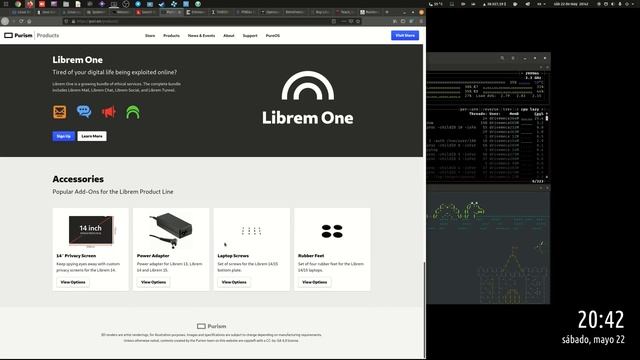Open the terminal window's menu icon
Screen dimensions: 640x360
513,58
